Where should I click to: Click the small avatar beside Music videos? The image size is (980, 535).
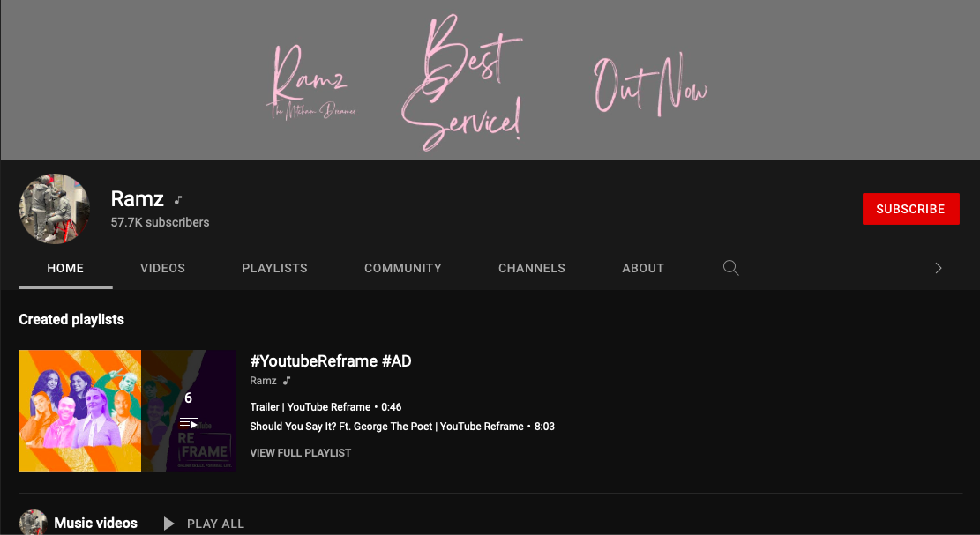34,523
